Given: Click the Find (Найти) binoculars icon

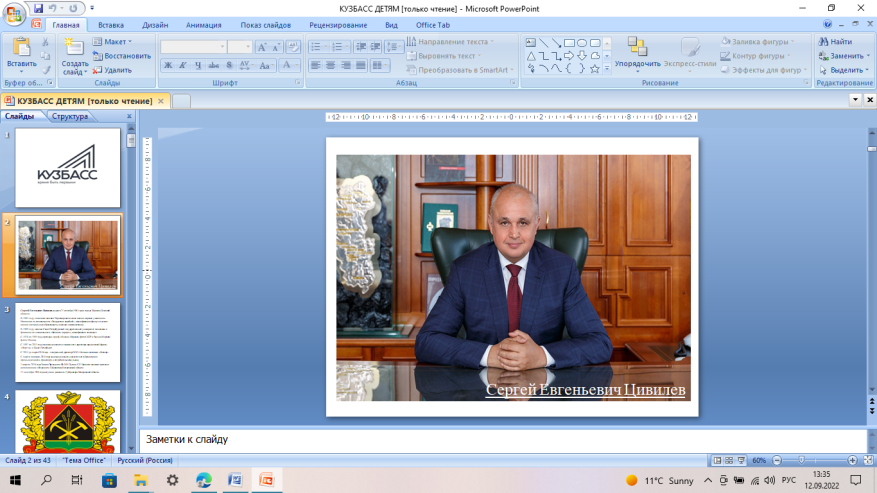Looking at the screenshot, I should [822, 42].
